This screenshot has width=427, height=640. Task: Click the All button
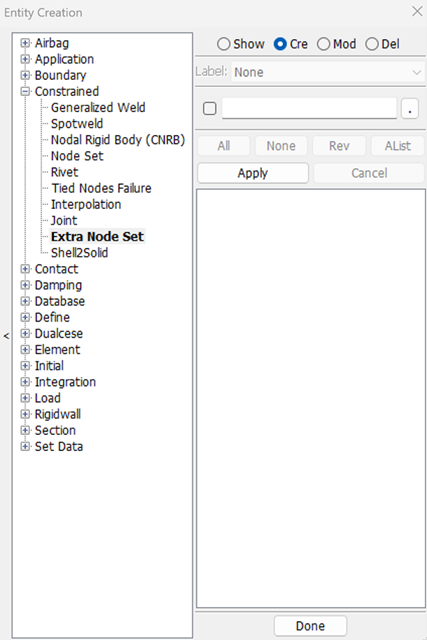(224, 146)
